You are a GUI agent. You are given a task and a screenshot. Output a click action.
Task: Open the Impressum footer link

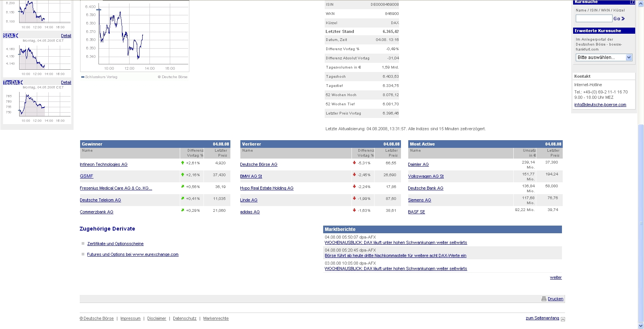tap(130, 318)
